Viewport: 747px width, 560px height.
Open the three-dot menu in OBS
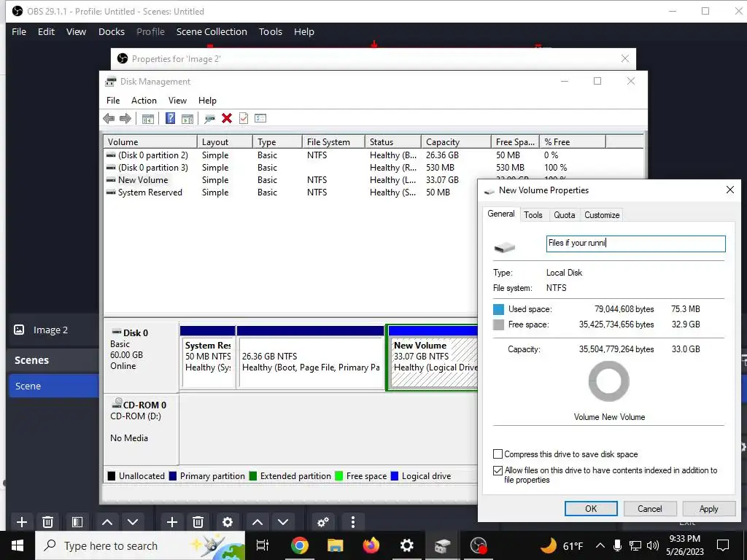(x=352, y=522)
